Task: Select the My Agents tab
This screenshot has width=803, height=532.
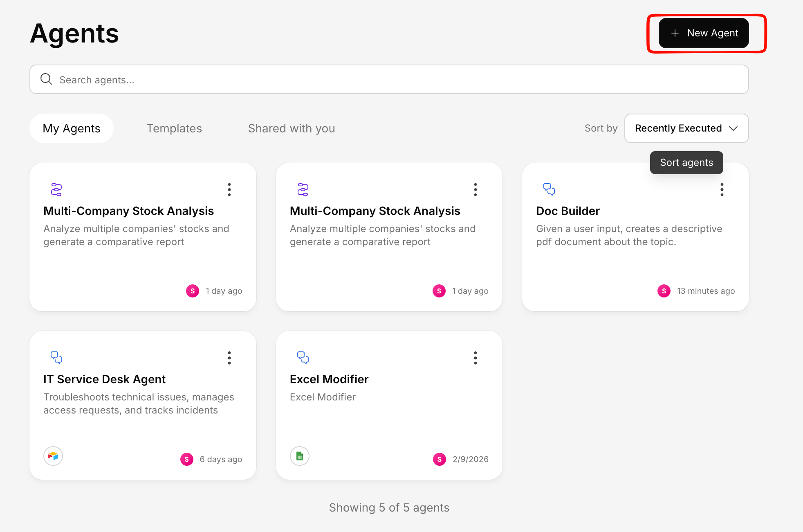Action: (x=72, y=128)
